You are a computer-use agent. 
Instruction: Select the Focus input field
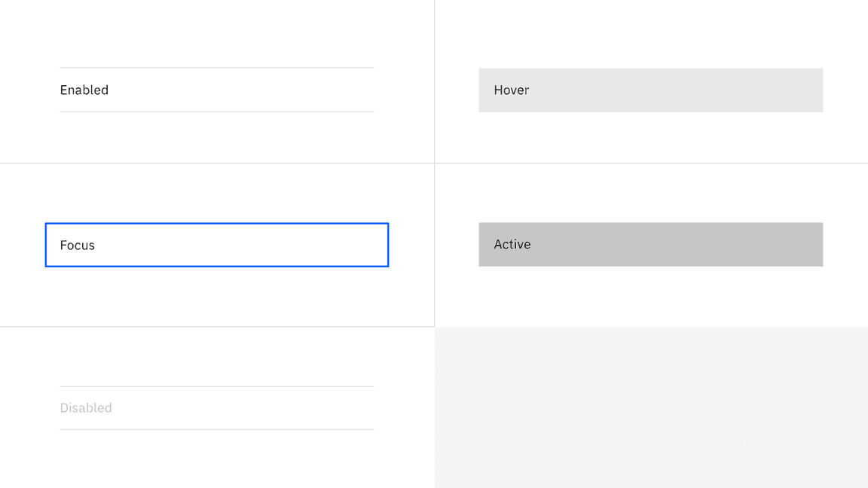pos(216,245)
